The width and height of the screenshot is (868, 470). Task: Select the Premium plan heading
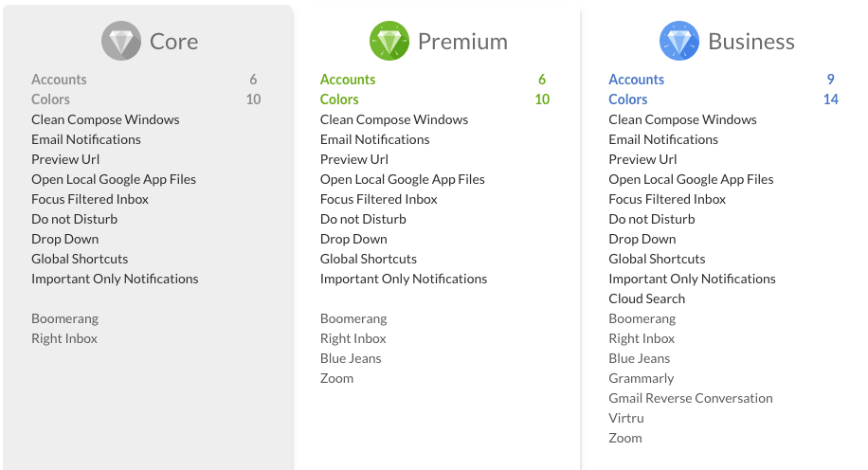[462, 42]
